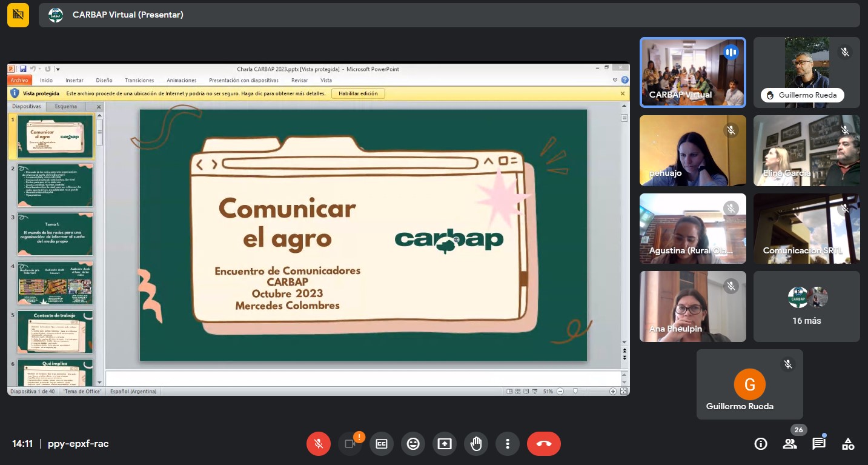This screenshot has height=465, width=868.
Task: Expand the ribbon with the chevron icon
Action: click(615, 80)
